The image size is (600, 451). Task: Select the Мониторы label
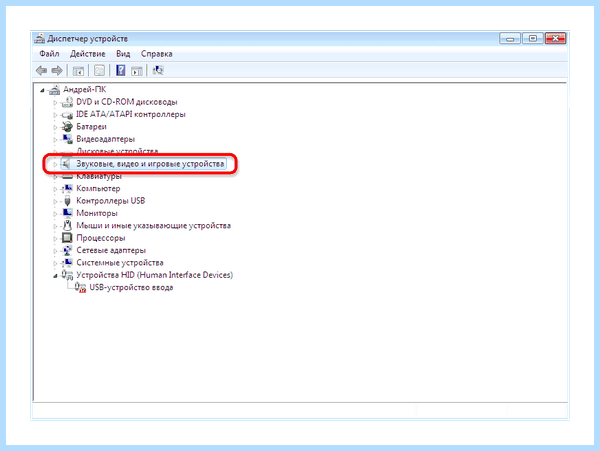pos(97,213)
